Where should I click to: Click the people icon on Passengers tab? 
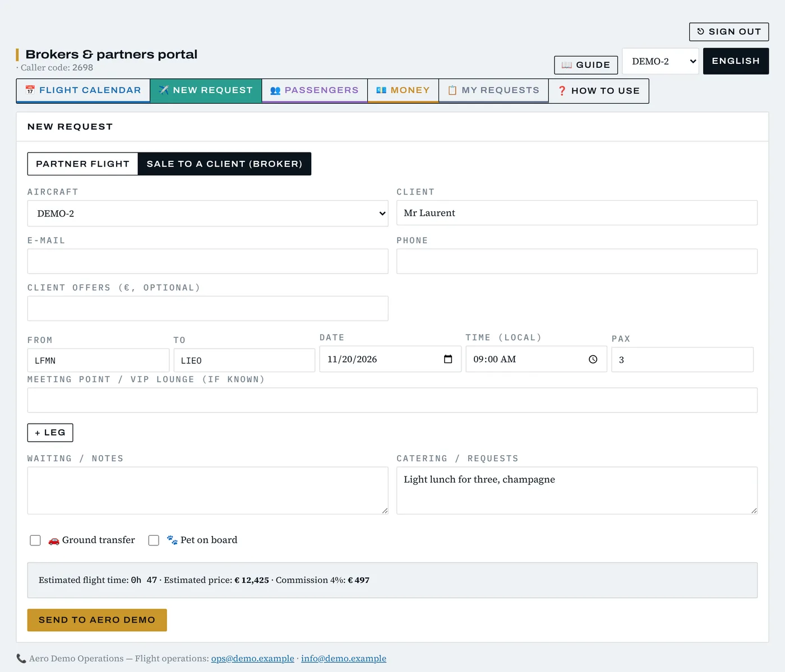click(275, 90)
